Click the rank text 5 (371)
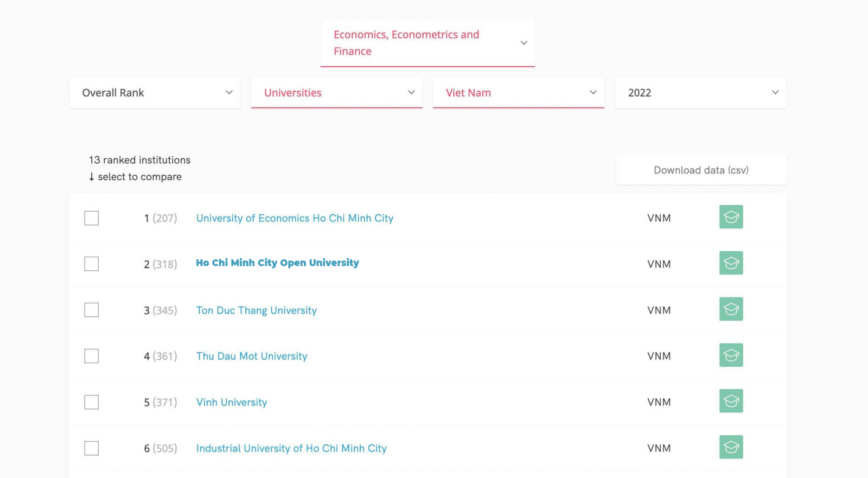 click(161, 403)
